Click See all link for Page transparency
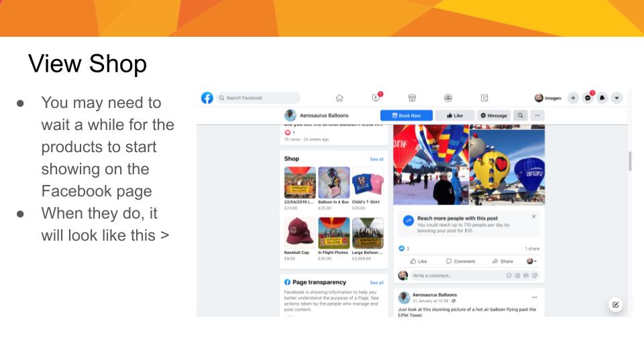The width and height of the screenshot is (644, 362). coord(376,283)
